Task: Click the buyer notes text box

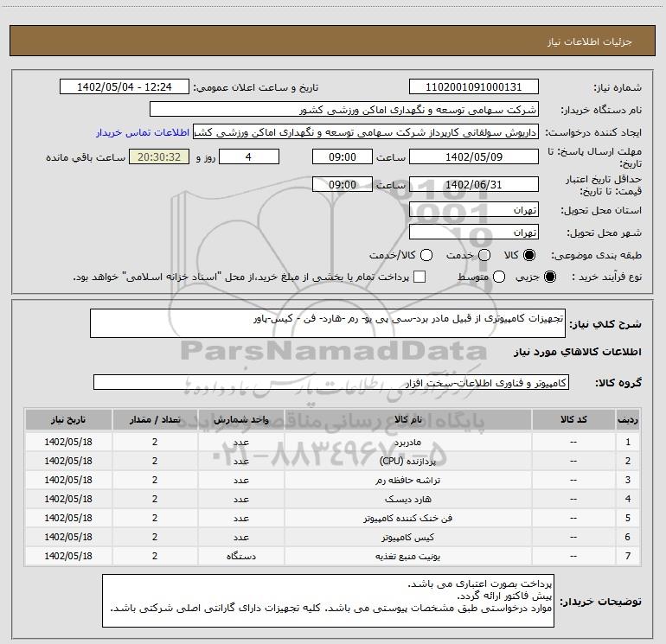Action: pos(328,600)
